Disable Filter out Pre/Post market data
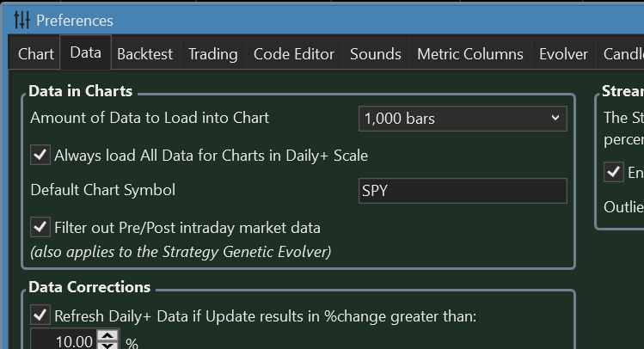The height and width of the screenshot is (349, 644). point(40,227)
